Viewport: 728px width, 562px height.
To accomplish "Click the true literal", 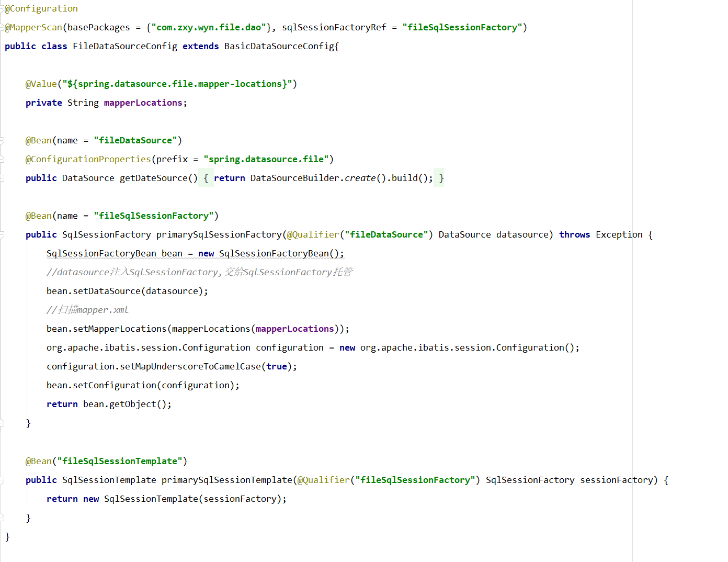I will pos(277,366).
